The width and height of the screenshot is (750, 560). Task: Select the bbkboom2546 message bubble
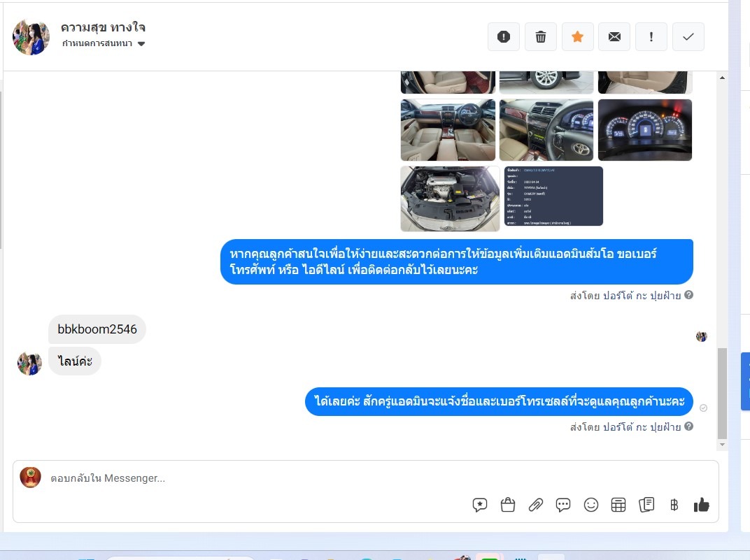click(x=97, y=329)
